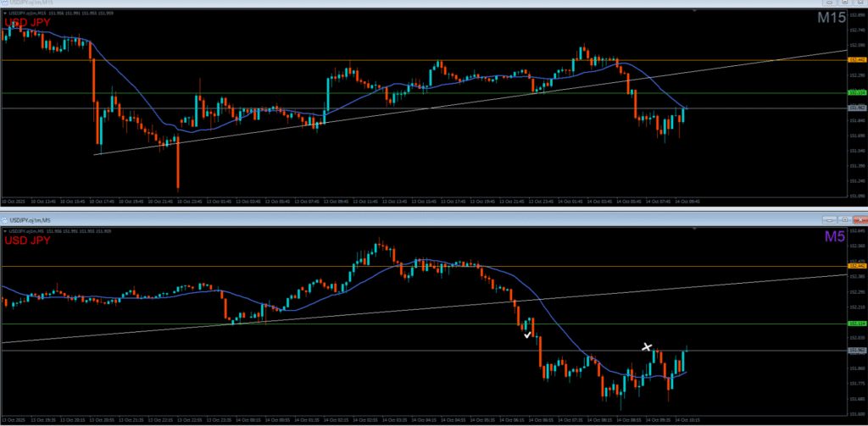Click the M5 chart window title icon
868x426 pixels.
5,219
